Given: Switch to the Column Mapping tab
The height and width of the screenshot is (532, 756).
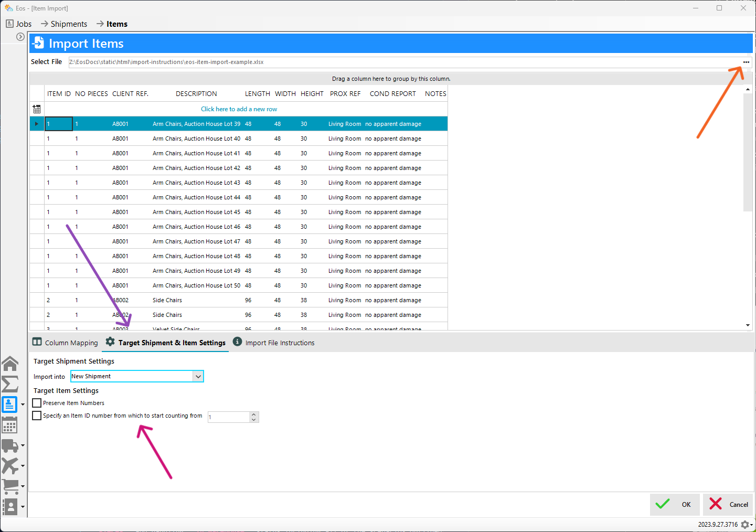Looking at the screenshot, I should click(x=65, y=342).
